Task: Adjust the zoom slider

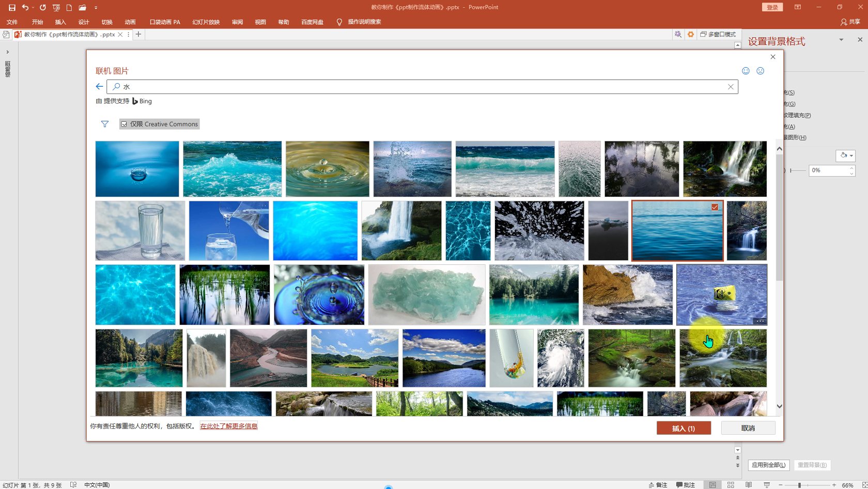Action: [x=799, y=485]
